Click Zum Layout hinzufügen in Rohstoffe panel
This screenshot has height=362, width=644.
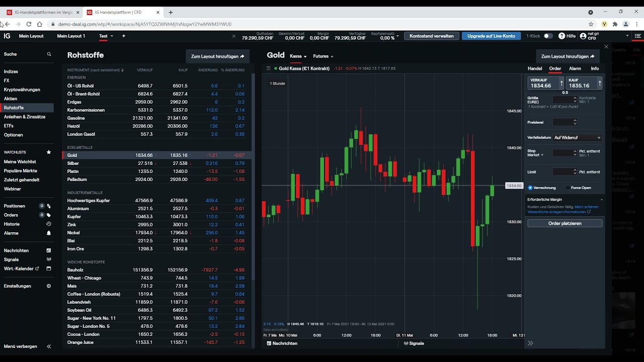(217, 56)
